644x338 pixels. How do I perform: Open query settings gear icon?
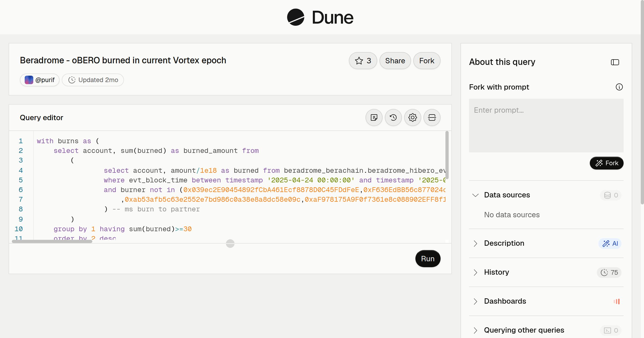click(413, 117)
